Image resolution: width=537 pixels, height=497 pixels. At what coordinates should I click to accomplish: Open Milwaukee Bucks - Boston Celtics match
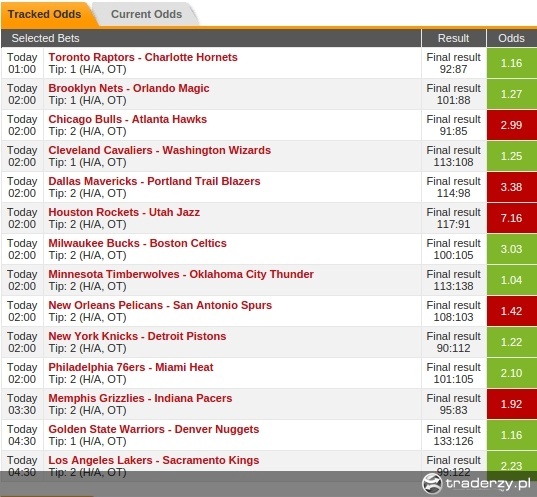point(137,243)
